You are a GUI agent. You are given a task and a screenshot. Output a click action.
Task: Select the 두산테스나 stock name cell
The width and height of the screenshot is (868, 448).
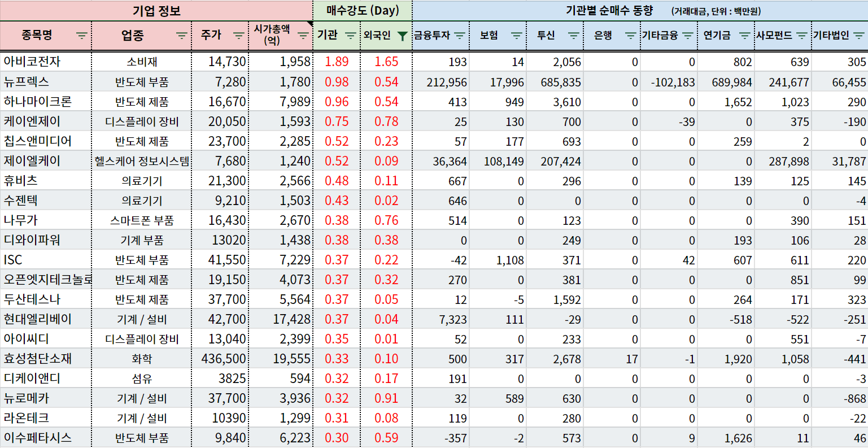click(x=46, y=299)
